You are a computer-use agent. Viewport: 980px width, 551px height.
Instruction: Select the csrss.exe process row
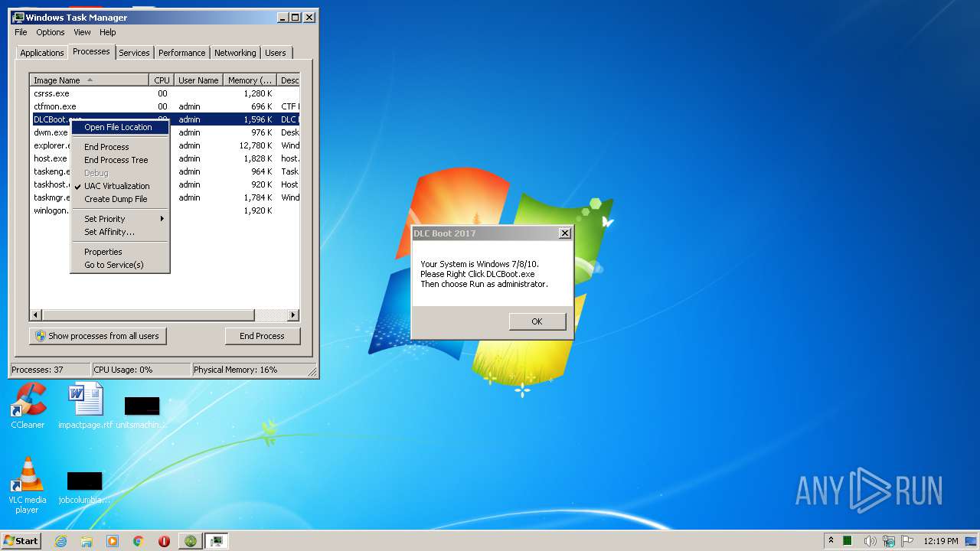click(x=165, y=93)
